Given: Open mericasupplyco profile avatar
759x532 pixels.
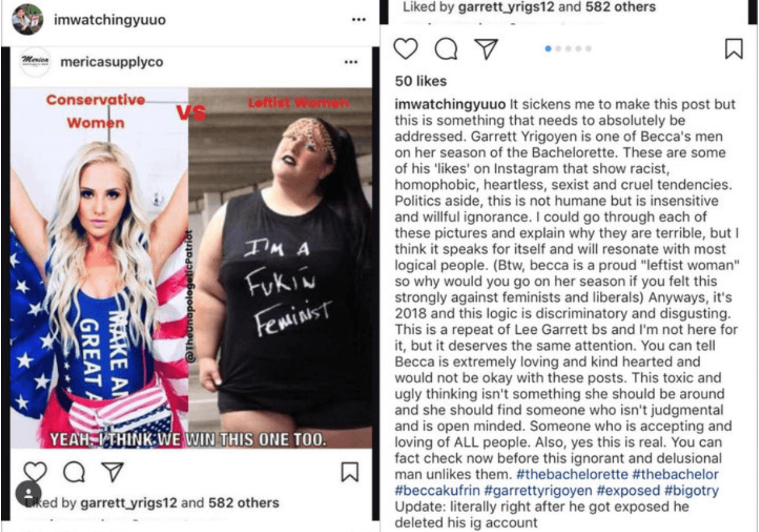Looking at the screenshot, I should click(35, 62).
